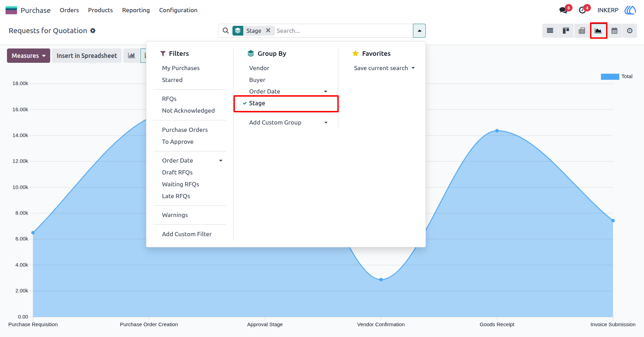Collapse the search options dropdown toggle
This screenshot has height=337, width=644.
point(419,31)
